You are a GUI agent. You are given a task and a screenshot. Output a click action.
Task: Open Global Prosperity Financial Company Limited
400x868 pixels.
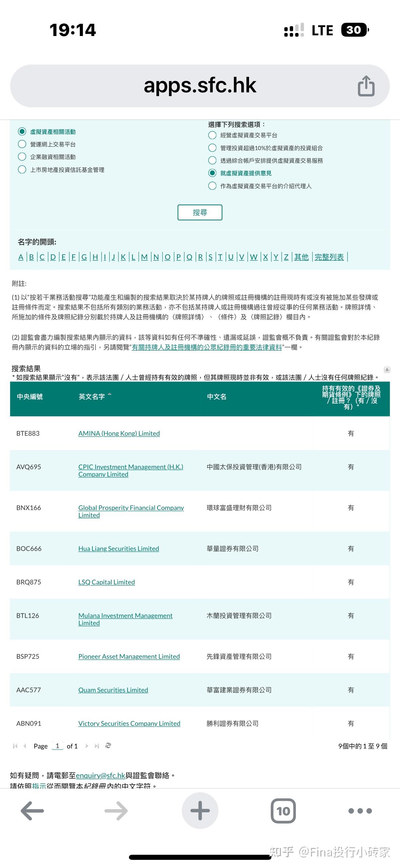[x=131, y=511]
